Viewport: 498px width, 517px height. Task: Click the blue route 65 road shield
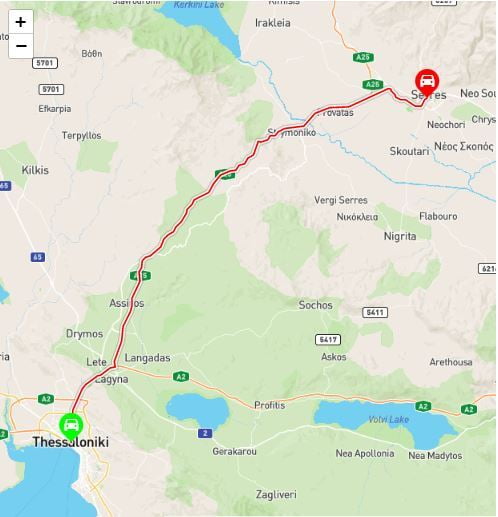point(37,257)
